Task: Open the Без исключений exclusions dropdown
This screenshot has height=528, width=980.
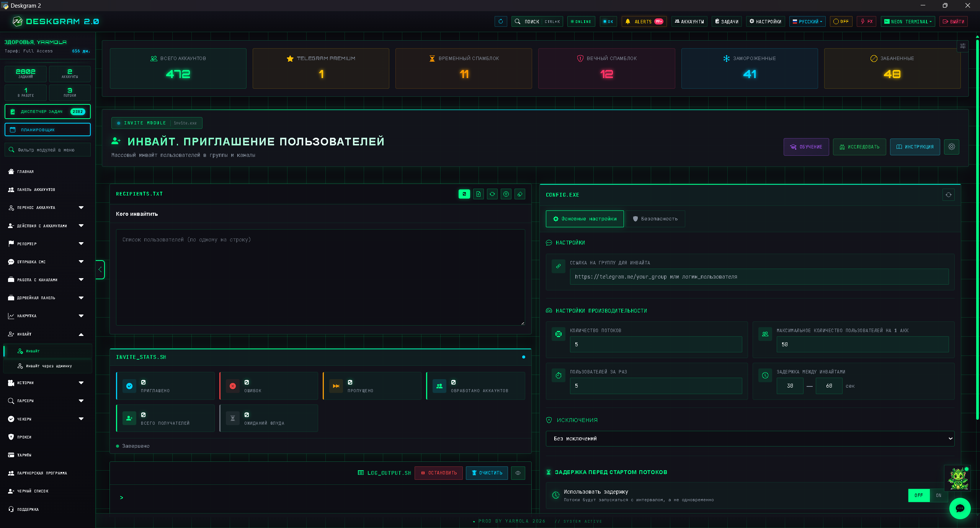Action: 750,438
